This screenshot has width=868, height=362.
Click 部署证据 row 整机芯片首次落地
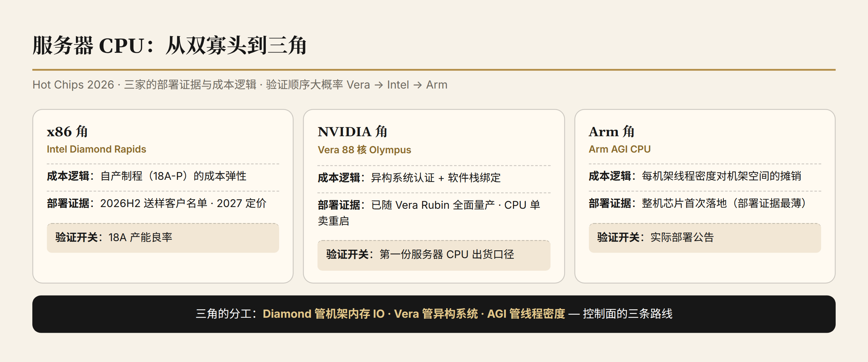(x=705, y=203)
